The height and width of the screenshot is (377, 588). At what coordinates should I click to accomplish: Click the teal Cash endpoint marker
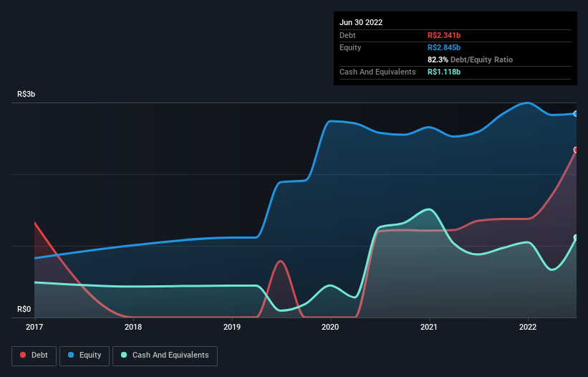[x=576, y=237]
